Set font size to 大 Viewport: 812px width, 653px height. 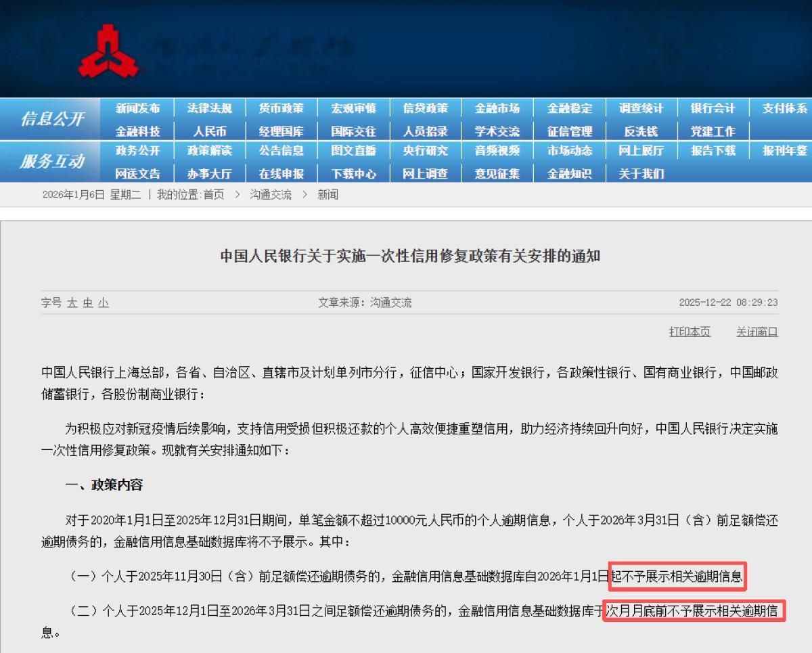pos(72,303)
